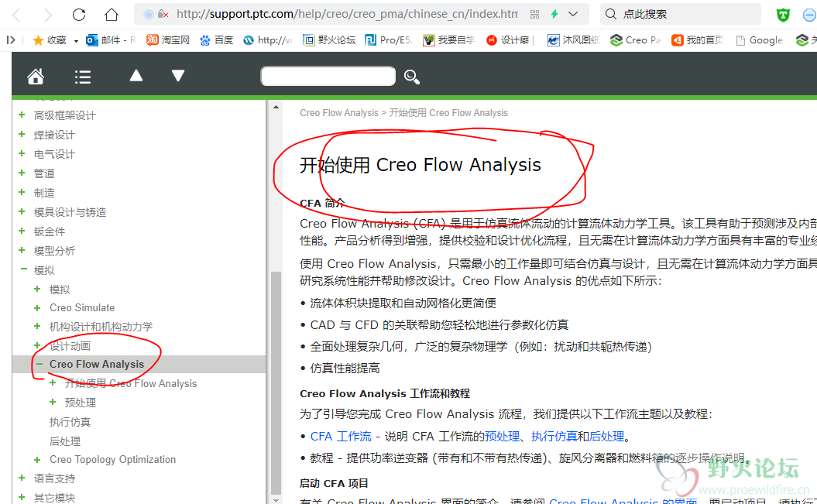Select 预处理 in the contents tree
The height and width of the screenshot is (504, 817).
point(80,403)
